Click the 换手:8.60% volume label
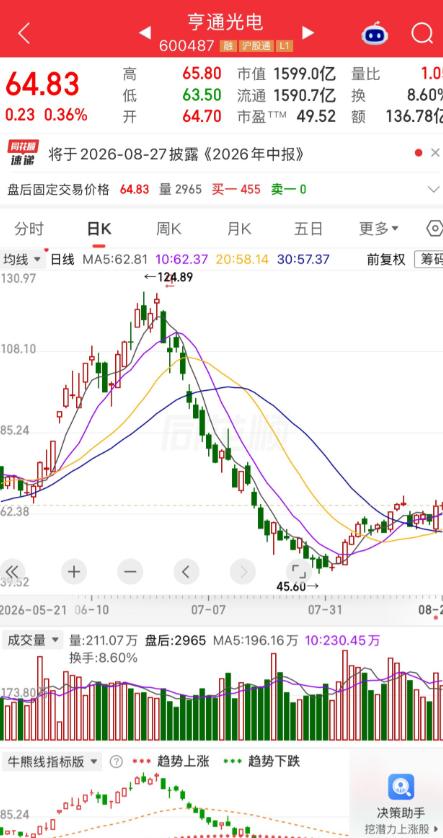The height and width of the screenshot is (838, 443). (103, 657)
